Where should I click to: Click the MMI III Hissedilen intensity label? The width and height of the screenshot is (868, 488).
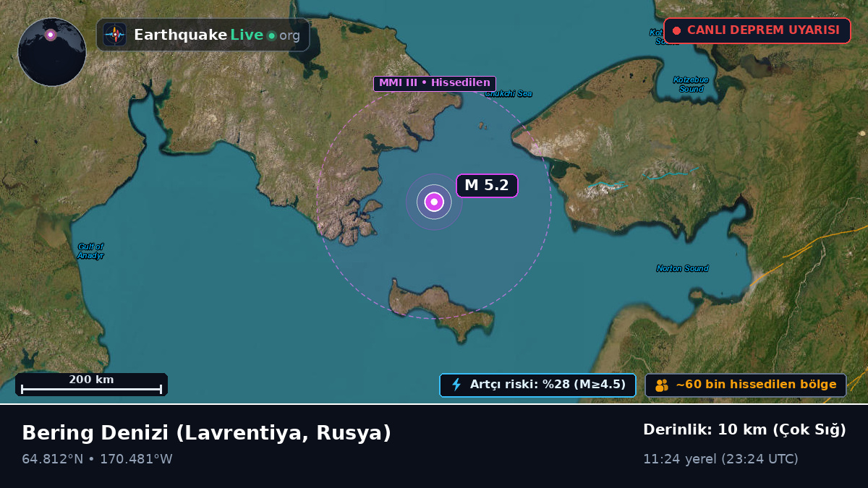[435, 83]
